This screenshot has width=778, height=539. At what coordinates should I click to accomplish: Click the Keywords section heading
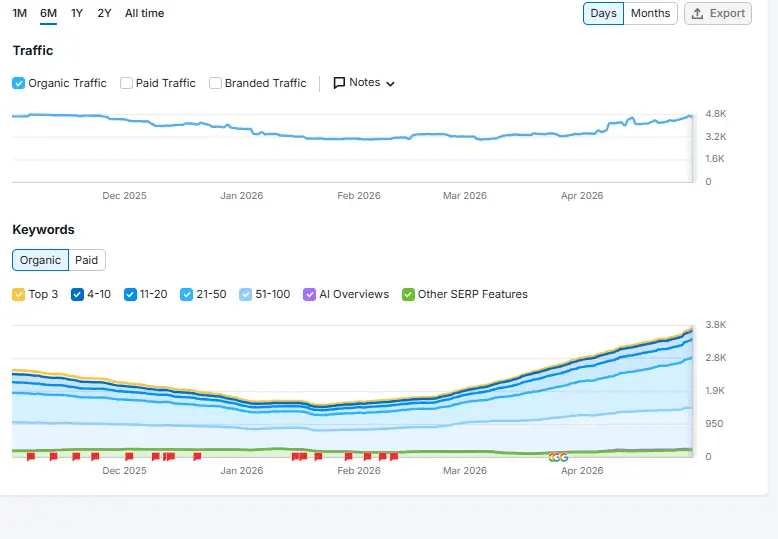[x=44, y=230]
